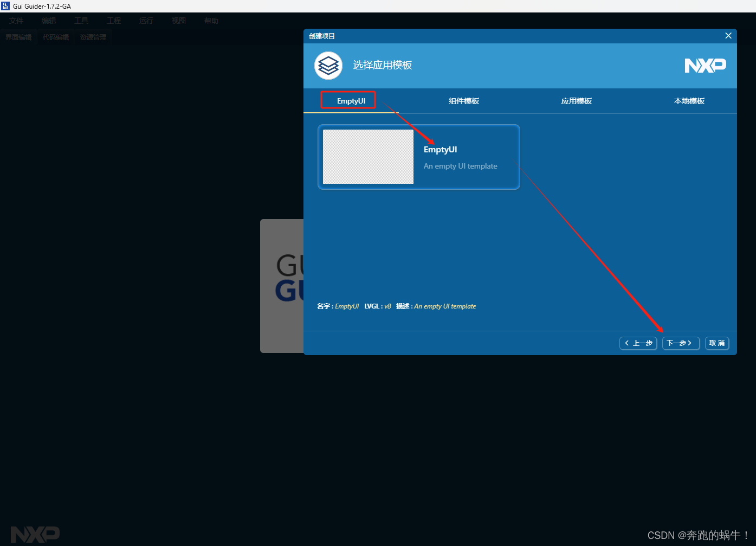Switch to 代码编辑 view tab
756x546 pixels.
point(56,37)
